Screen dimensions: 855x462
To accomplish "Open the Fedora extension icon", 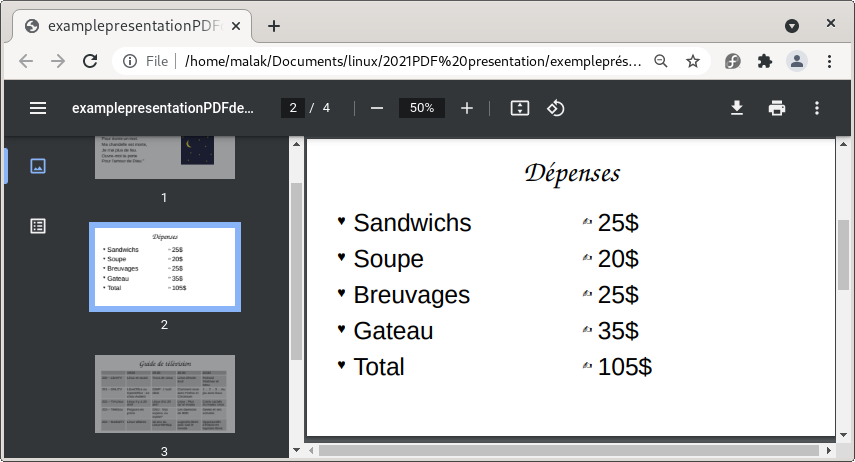I will 732,61.
